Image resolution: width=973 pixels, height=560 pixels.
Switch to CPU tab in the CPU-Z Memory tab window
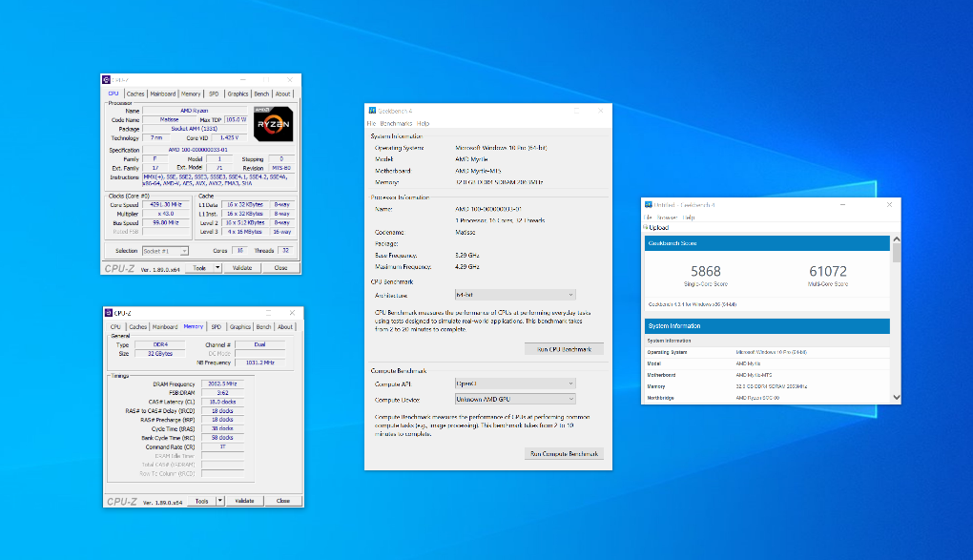(115, 326)
